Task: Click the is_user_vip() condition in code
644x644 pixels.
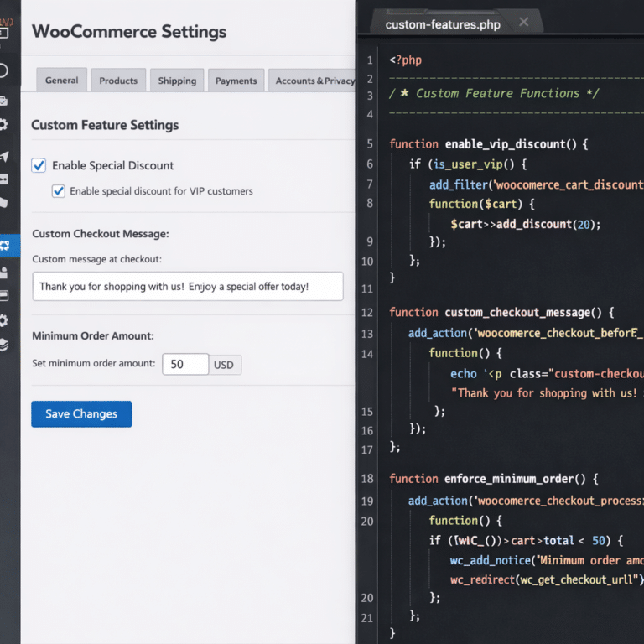Action: click(x=474, y=164)
